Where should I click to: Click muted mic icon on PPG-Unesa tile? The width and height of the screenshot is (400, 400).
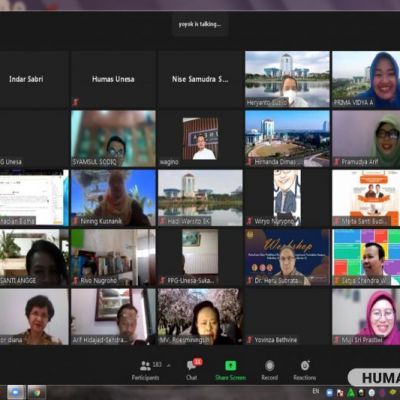[162, 281]
